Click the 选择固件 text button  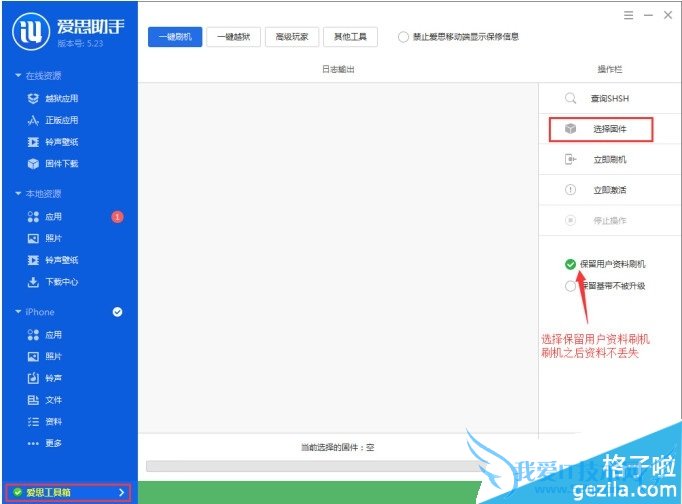[610, 129]
